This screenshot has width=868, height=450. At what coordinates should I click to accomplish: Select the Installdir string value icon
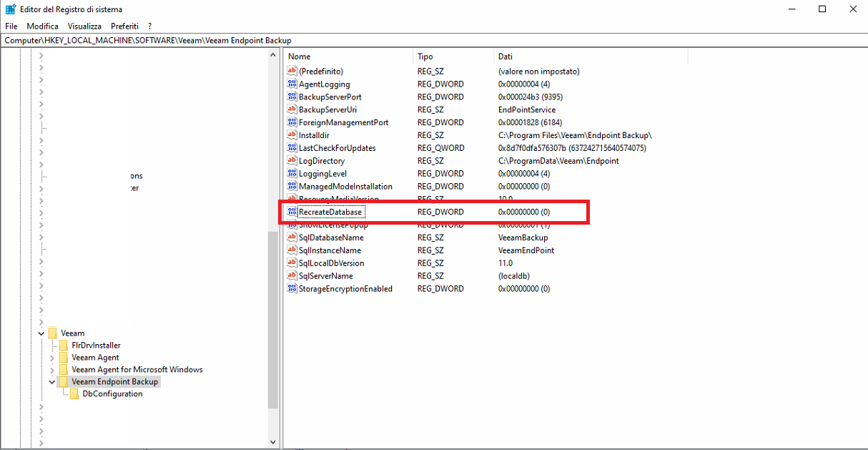292,135
